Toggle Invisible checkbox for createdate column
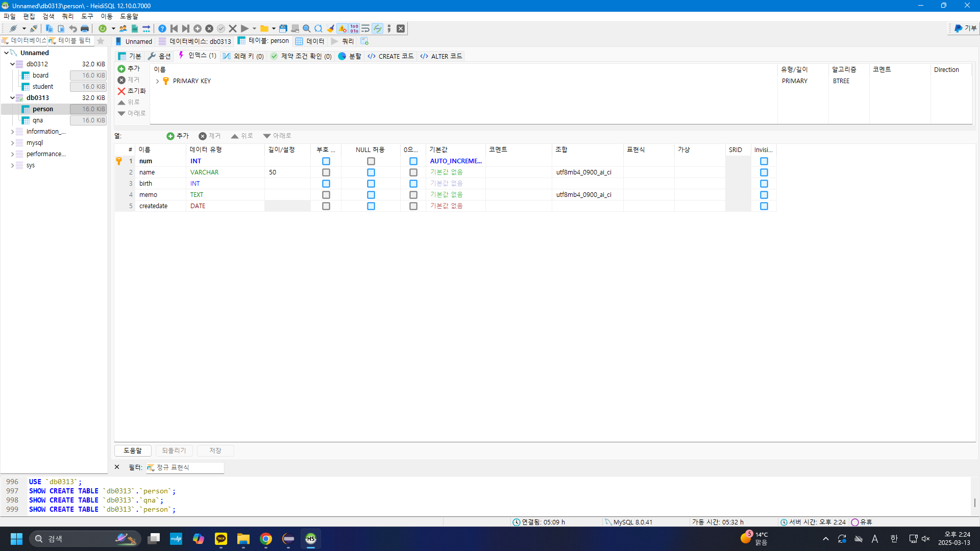Image resolution: width=980 pixels, height=551 pixels. [764, 206]
